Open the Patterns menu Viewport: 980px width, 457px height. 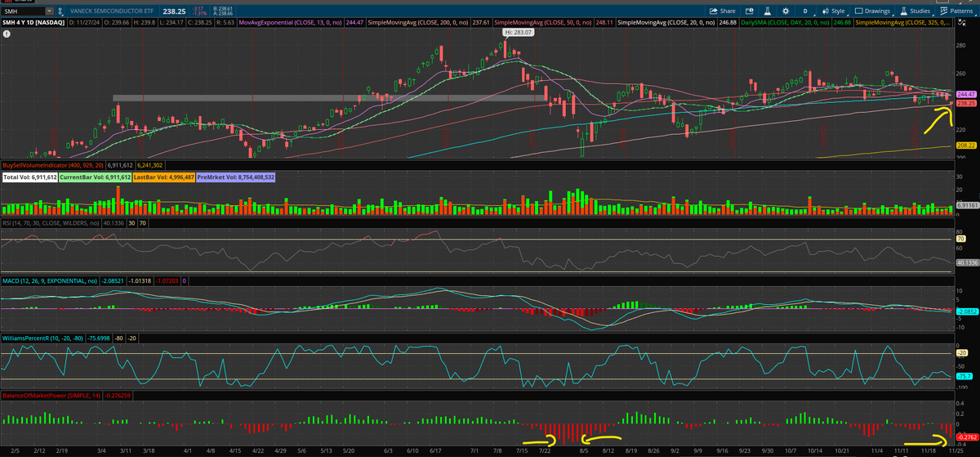[x=957, y=11]
